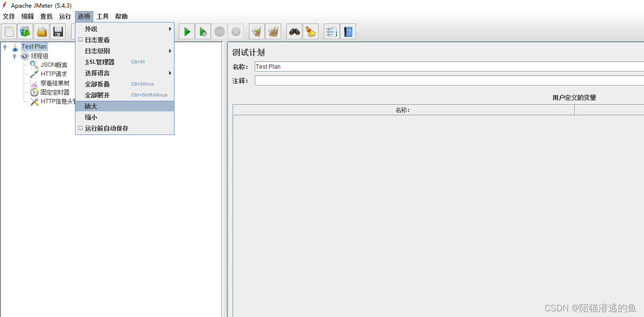This screenshot has width=644, height=317.
Task: Click the split pane divider handle
Action: click(x=224, y=179)
